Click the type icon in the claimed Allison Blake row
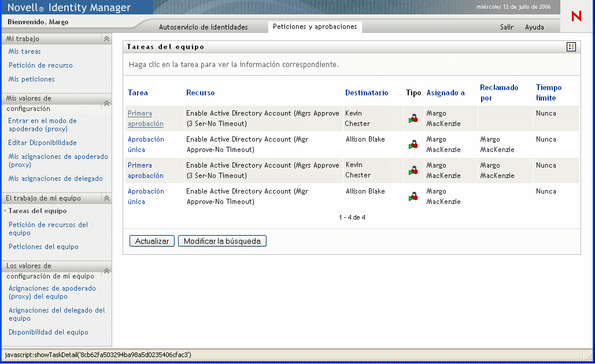 coord(413,144)
